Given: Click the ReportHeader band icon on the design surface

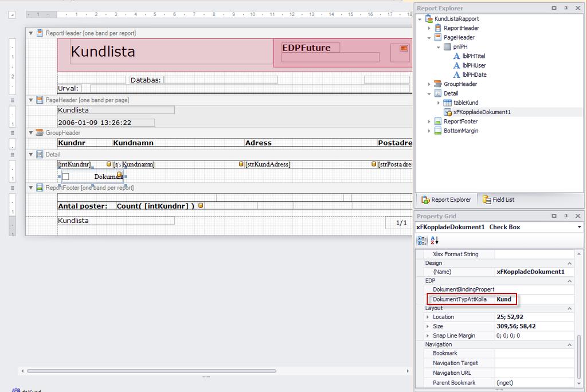Looking at the screenshot, I should tap(40, 33).
